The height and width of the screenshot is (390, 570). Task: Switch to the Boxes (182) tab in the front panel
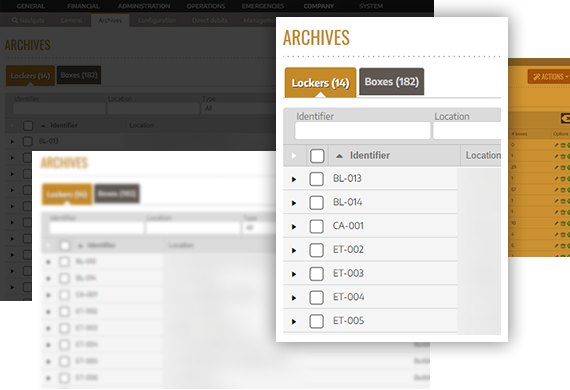click(x=392, y=82)
